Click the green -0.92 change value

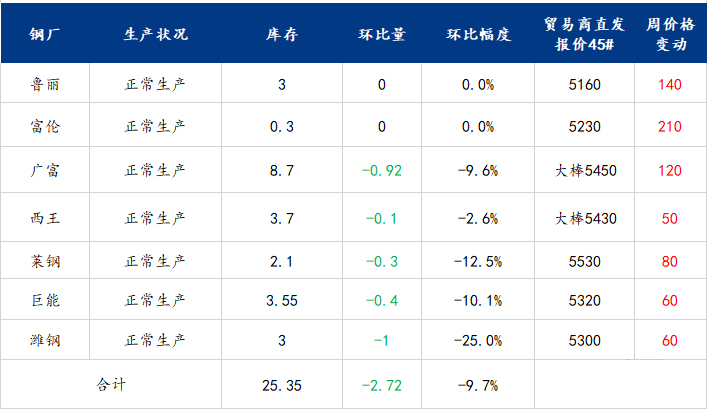pos(382,170)
